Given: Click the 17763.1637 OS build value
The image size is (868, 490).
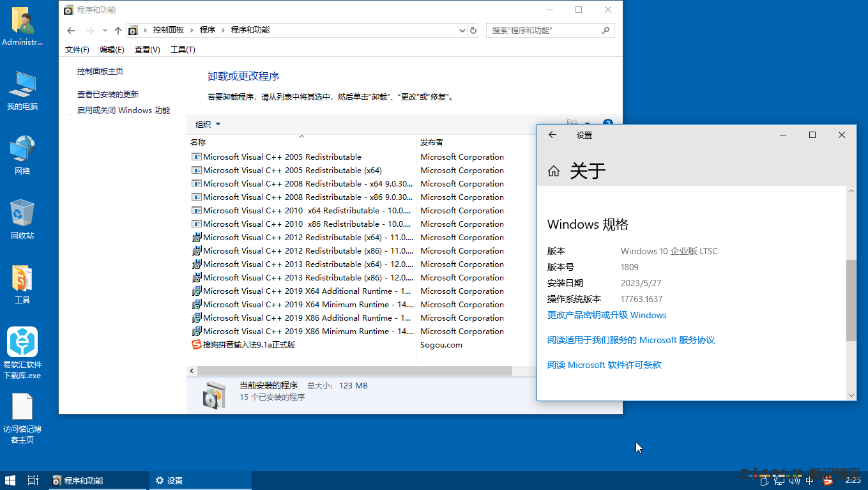Looking at the screenshot, I should (x=642, y=299).
